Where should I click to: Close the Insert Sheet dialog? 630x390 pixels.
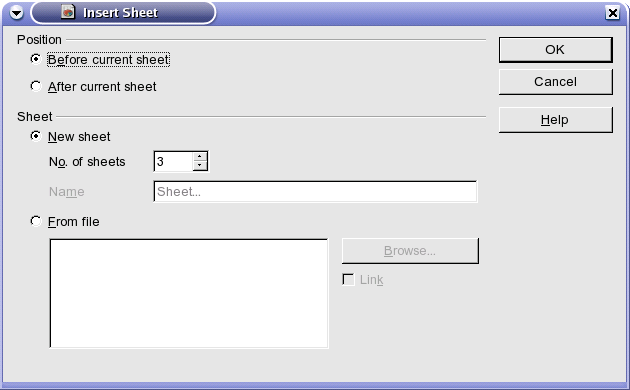[613, 13]
